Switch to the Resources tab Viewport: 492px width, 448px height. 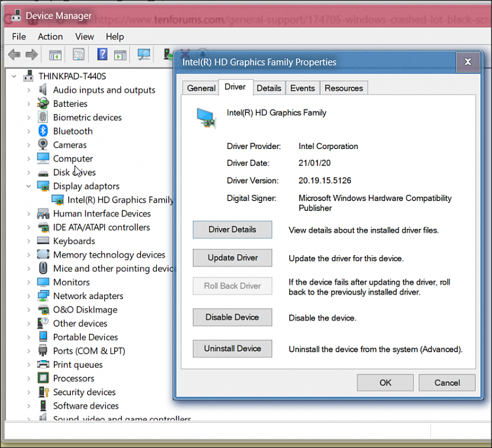[x=344, y=88]
